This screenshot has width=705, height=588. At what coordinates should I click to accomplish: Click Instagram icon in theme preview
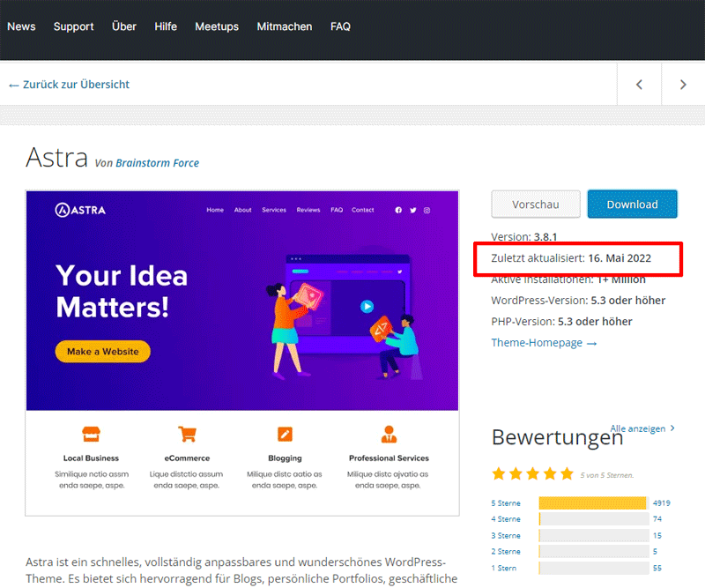(x=427, y=210)
